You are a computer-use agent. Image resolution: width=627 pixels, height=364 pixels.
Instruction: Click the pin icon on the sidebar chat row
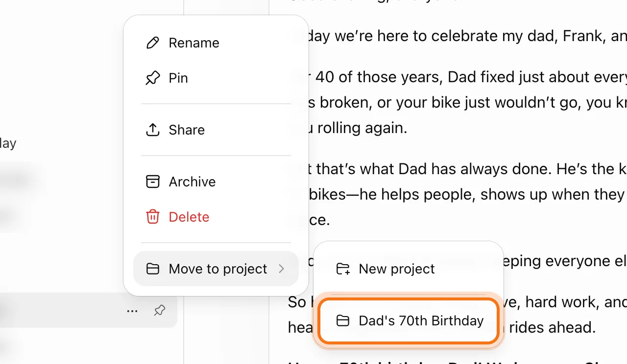(159, 311)
